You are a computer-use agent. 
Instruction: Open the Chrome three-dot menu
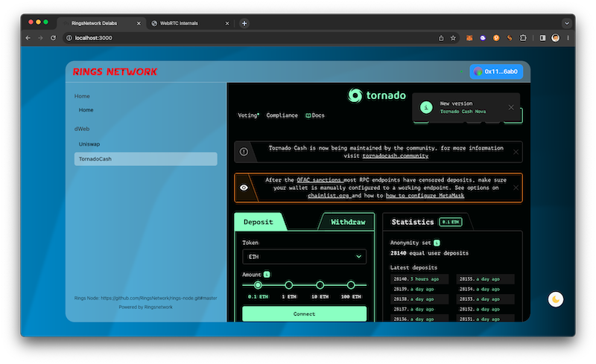coord(568,38)
